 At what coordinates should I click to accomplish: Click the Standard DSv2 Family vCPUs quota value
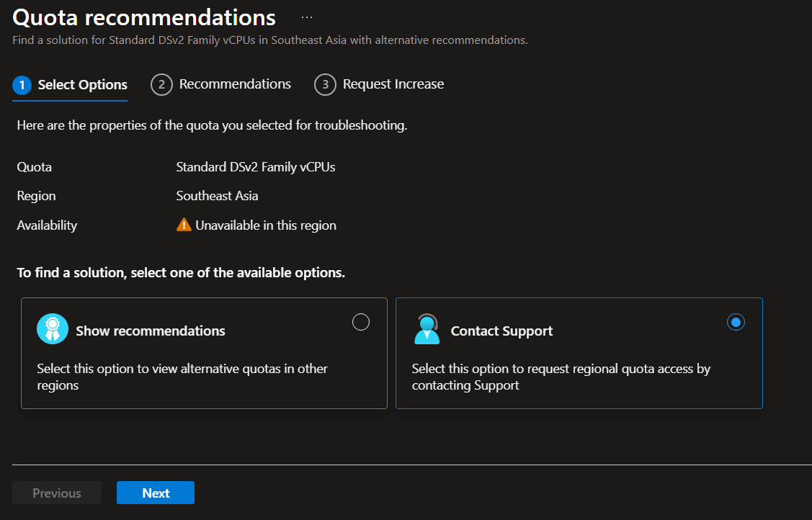[256, 167]
